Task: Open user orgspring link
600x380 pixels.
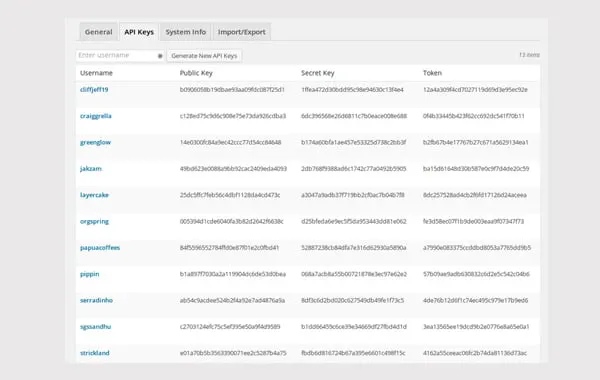Action: click(94, 222)
